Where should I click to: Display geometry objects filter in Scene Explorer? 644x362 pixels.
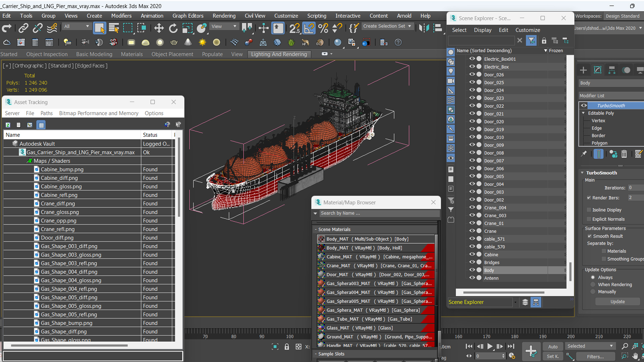click(451, 52)
